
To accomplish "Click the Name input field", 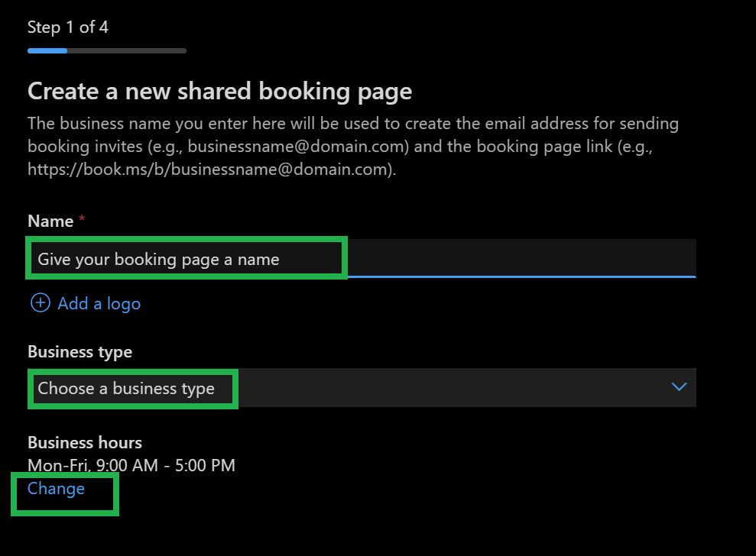I will pyautogui.click(x=362, y=259).
